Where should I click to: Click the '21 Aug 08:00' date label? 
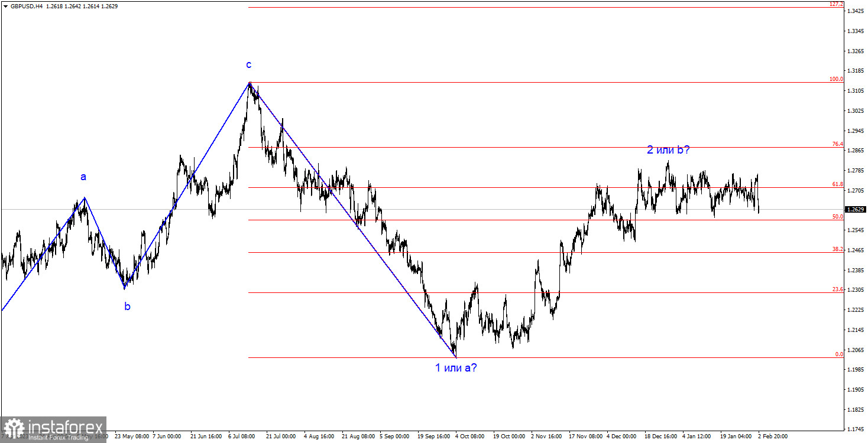(x=359, y=437)
